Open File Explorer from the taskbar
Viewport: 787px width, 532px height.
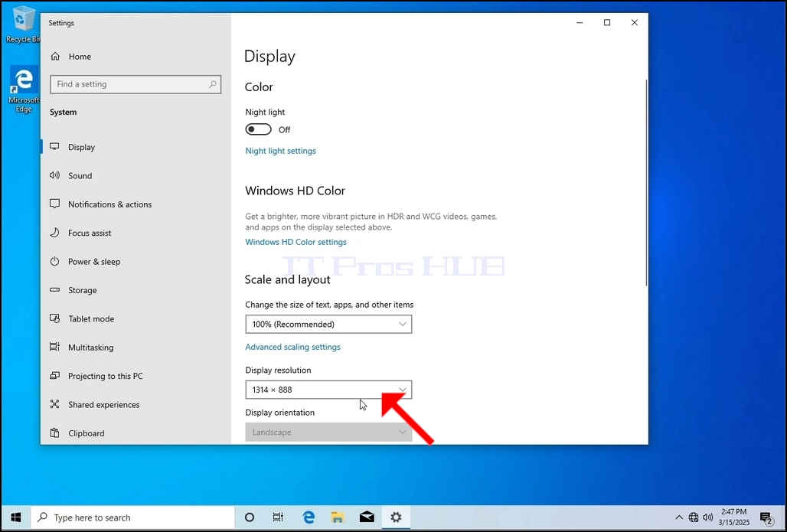(x=338, y=517)
